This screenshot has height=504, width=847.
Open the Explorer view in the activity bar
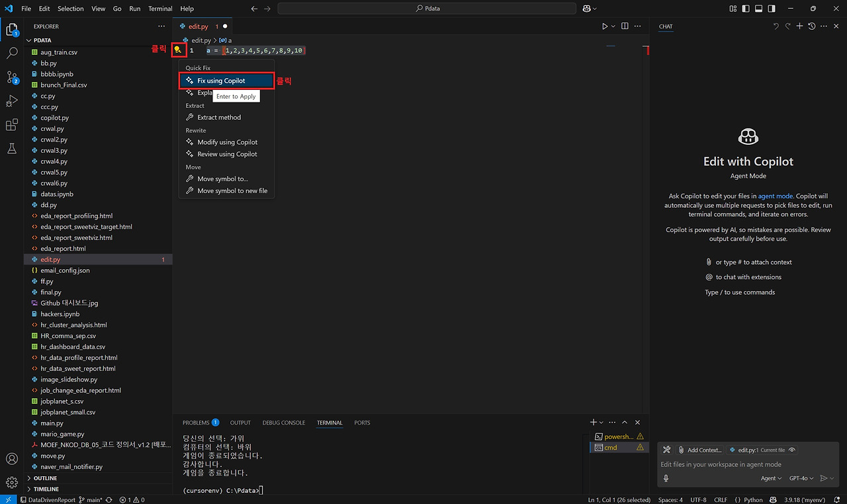tap(12, 30)
